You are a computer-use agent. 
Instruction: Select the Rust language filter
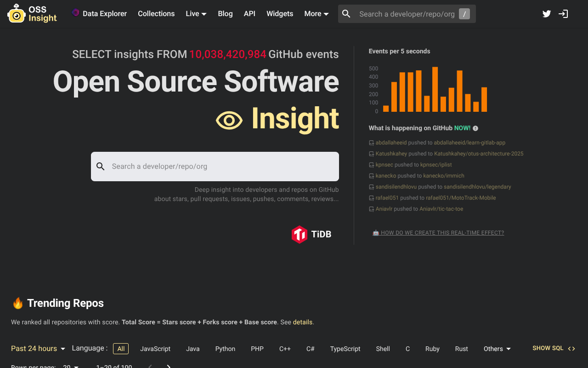tap(461, 349)
